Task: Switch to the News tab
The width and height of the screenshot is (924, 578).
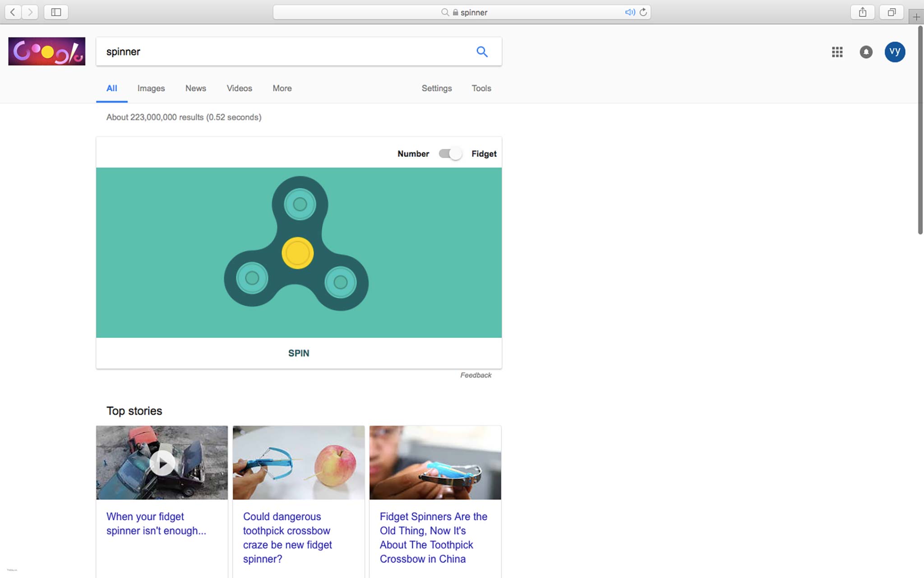Action: pyautogui.click(x=195, y=89)
